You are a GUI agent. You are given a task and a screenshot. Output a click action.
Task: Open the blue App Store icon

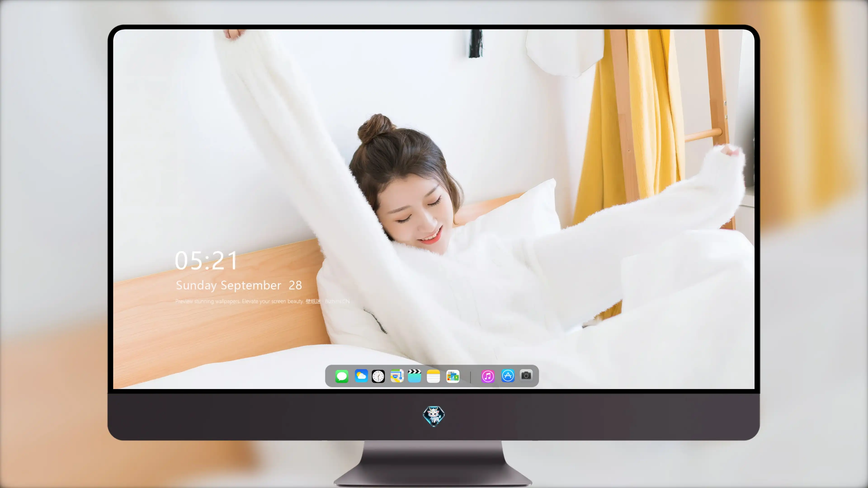click(x=508, y=376)
